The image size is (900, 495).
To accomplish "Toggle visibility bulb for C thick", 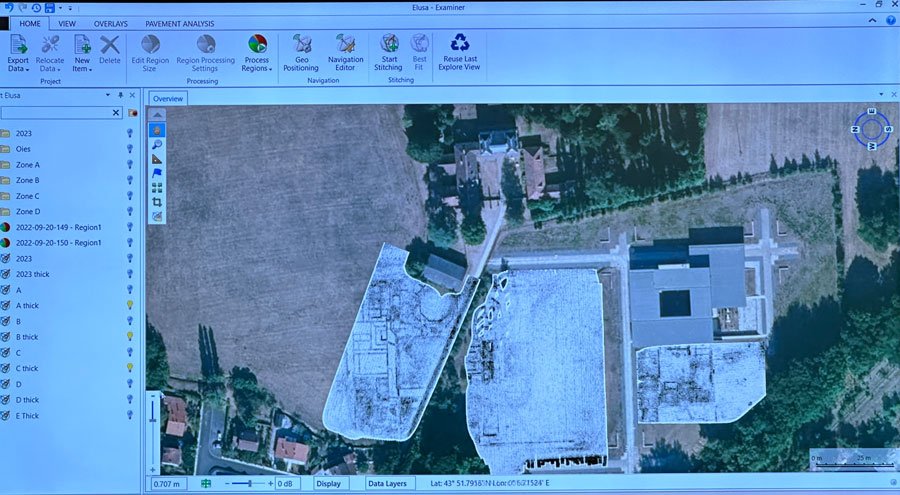I will [x=130, y=368].
